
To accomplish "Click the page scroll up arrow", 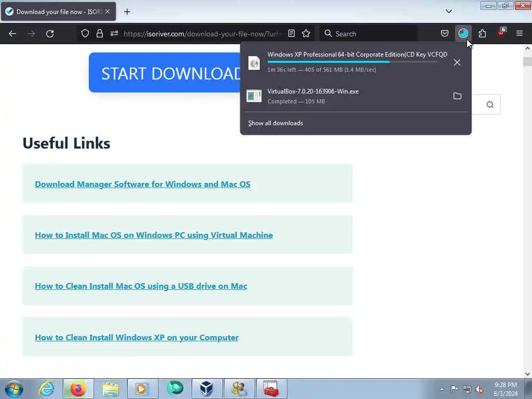I will 528,48.
